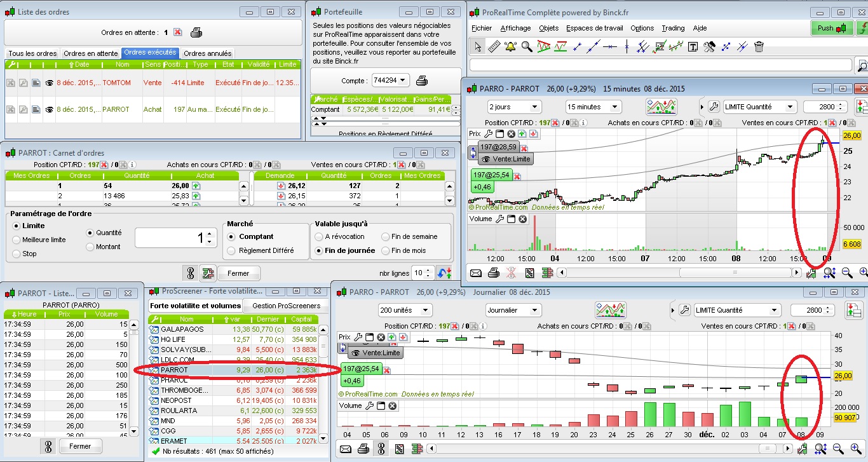
Task: Open the Objets menu
Action: [x=549, y=28]
